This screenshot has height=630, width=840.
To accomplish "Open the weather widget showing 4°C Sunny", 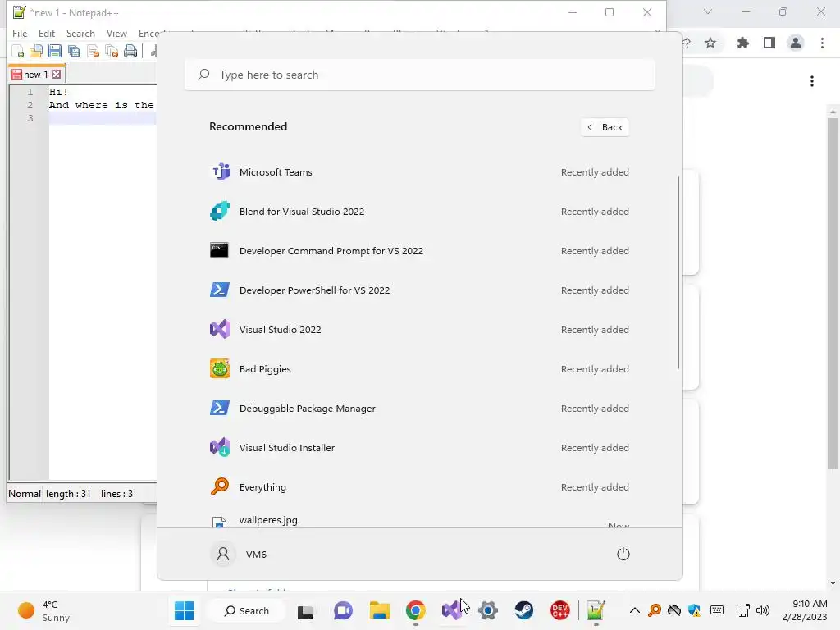I will 44,610.
